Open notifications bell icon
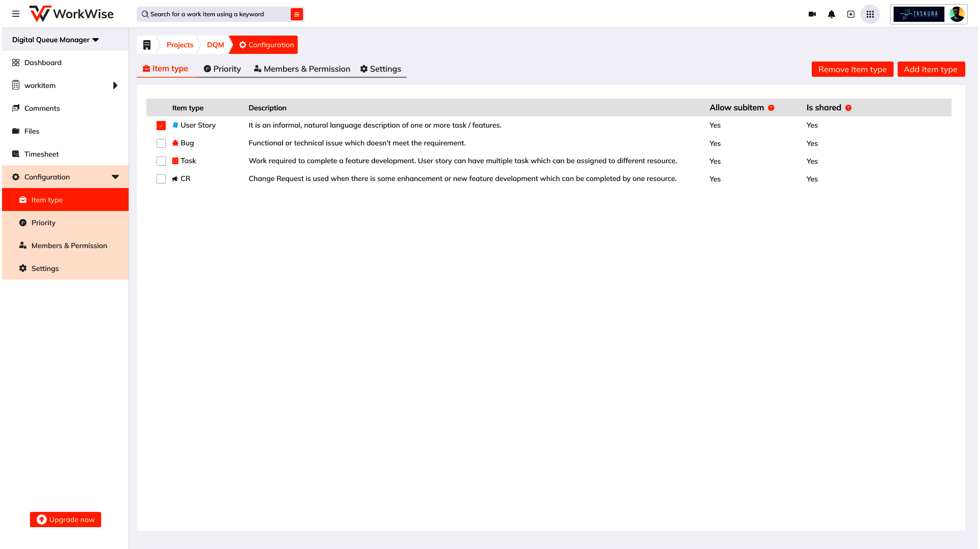The width and height of the screenshot is (980, 549). tap(832, 14)
